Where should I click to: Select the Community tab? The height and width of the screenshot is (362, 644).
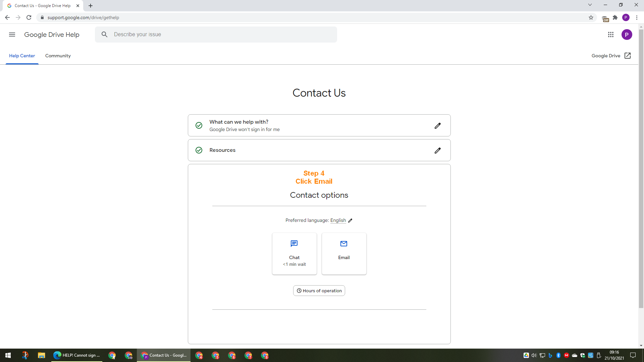coord(58,56)
